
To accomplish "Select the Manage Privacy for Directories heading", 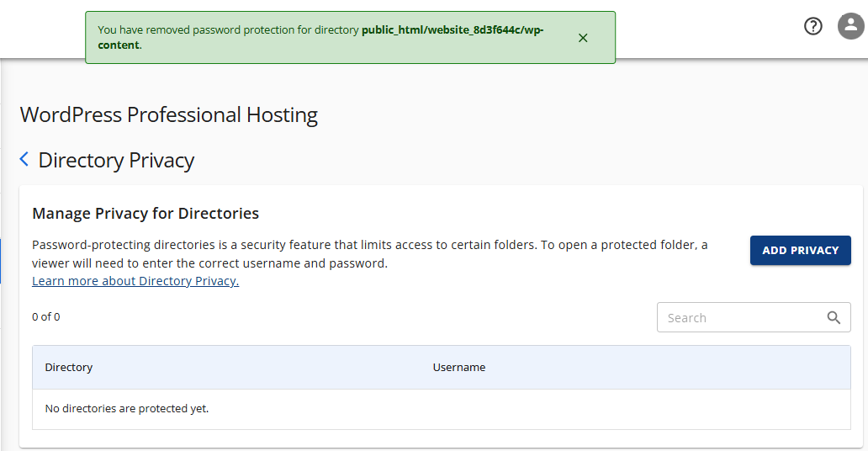I will 146,213.
